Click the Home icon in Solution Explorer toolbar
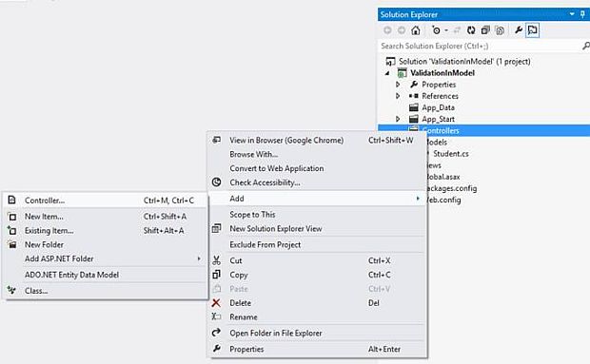The image size is (590, 364). [x=416, y=30]
